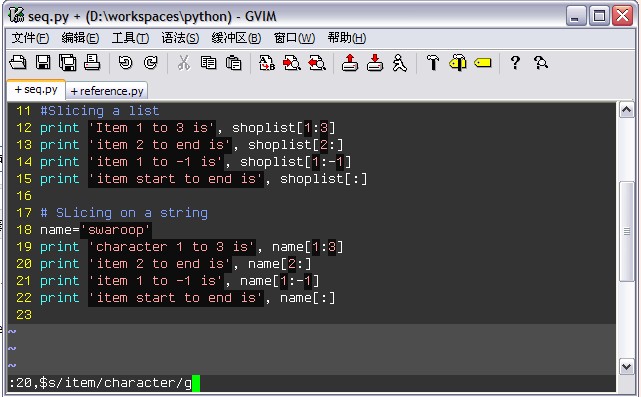Click 'shoplist[1:-1]' on line 14
The image size is (641, 397).
click(296, 161)
